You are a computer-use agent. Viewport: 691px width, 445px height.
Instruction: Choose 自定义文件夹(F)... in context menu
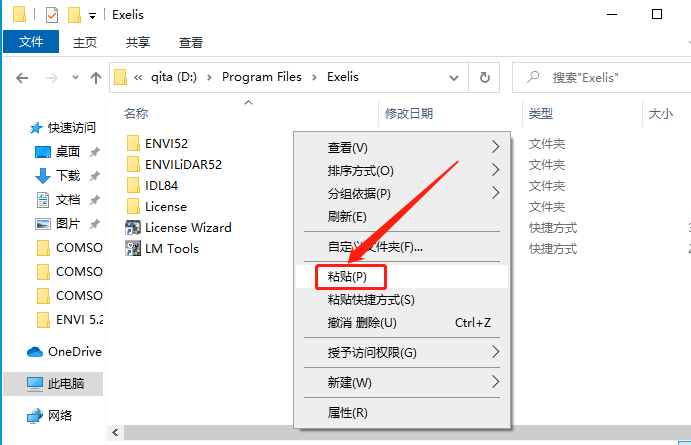point(402,246)
